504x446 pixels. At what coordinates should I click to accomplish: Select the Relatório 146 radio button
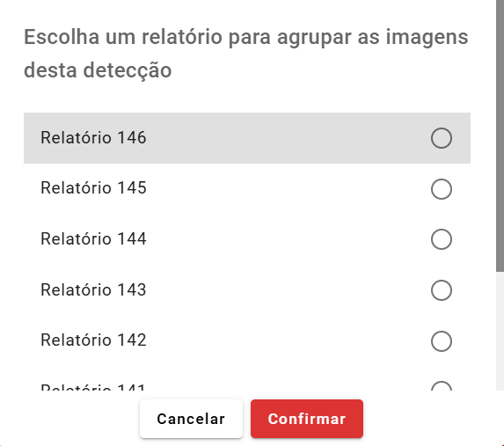442,138
